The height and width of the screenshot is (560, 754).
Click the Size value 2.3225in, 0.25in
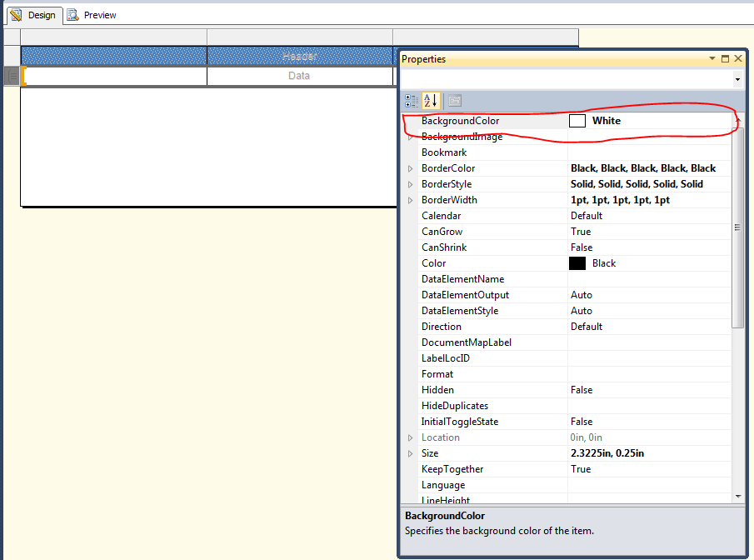click(607, 453)
